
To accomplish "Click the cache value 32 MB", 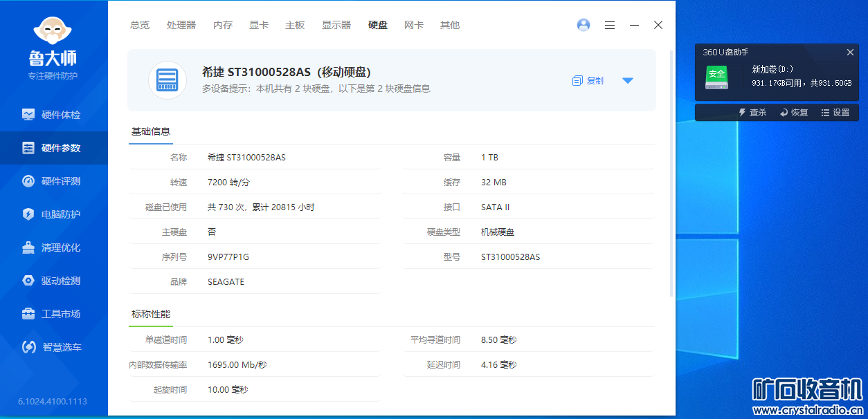I will (x=494, y=183).
